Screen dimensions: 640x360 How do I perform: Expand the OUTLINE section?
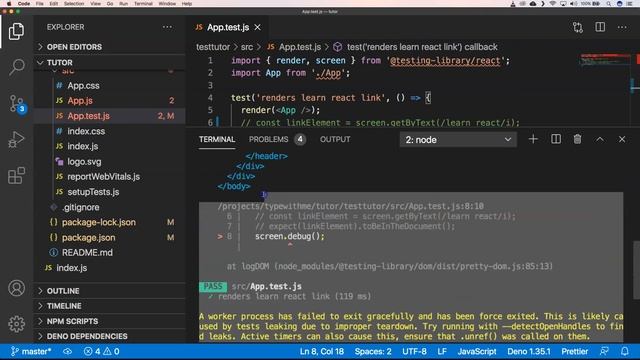point(109,291)
